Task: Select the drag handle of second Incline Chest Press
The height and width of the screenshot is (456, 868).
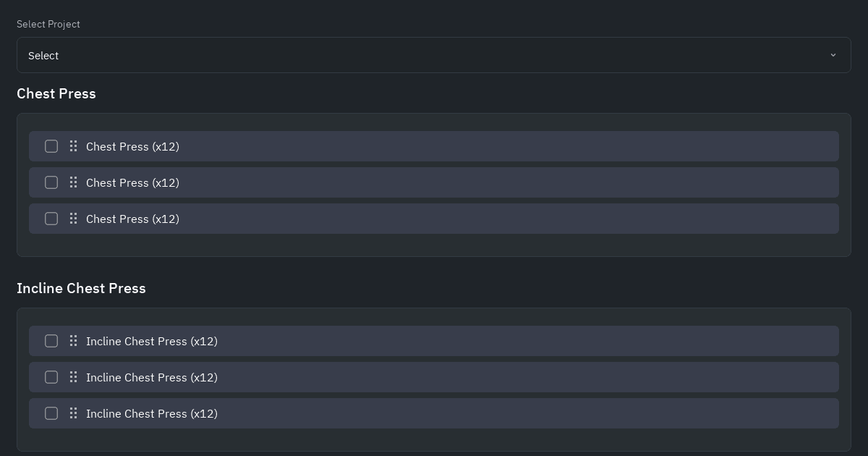Action: point(73,377)
